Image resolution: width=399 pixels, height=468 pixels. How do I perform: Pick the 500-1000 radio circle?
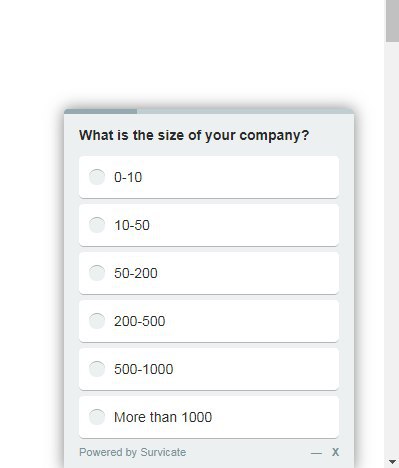coord(97,369)
